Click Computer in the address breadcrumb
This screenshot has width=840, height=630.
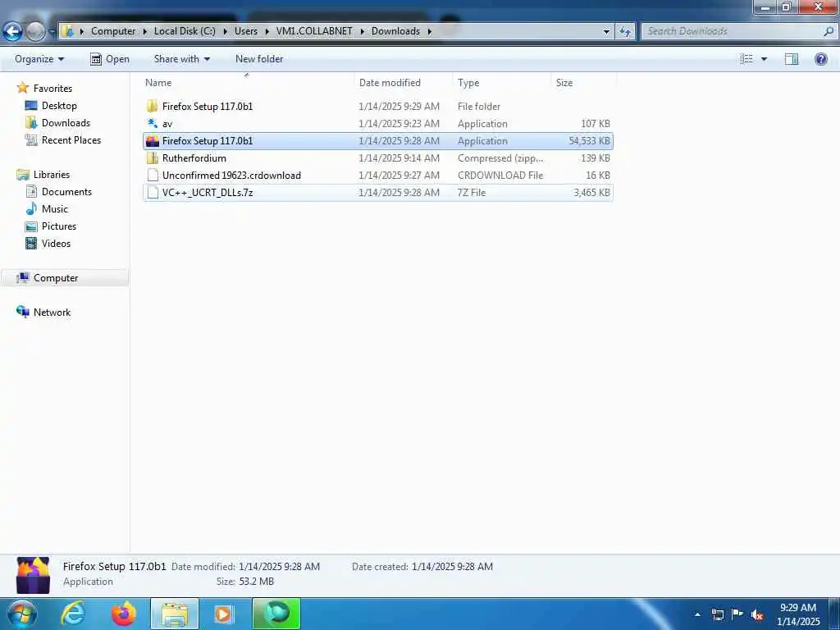(x=113, y=31)
